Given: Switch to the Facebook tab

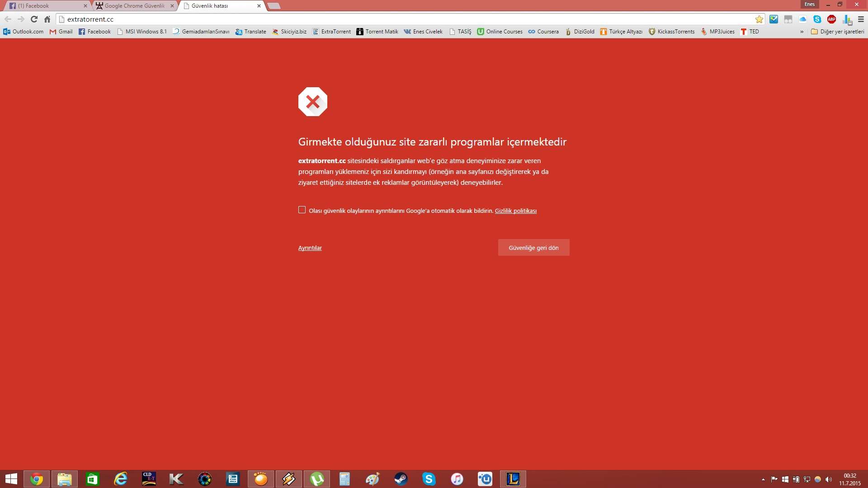Looking at the screenshot, I should tap(45, 6).
